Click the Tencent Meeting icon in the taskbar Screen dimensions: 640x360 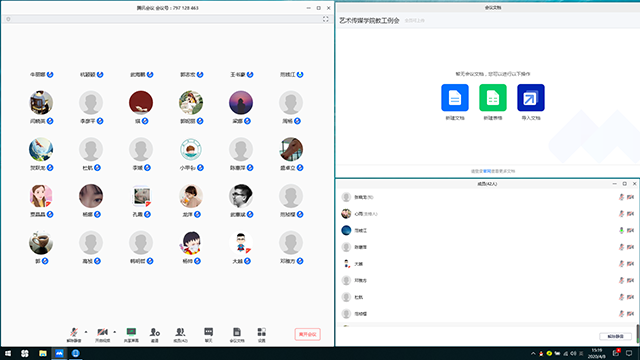(59, 353)
